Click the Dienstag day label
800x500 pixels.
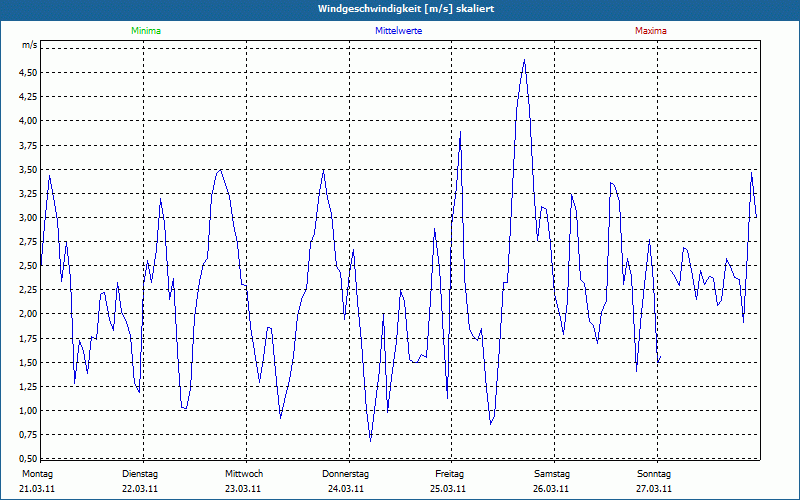point(140,474)
